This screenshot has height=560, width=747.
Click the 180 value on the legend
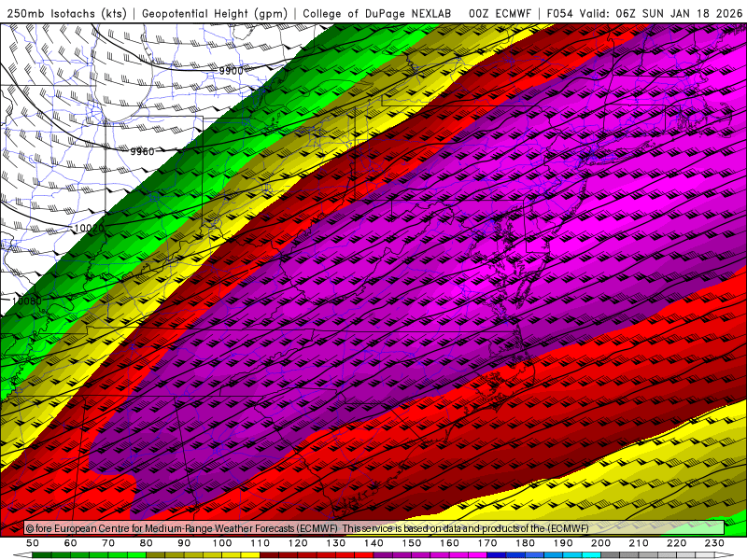(x=525, y=543)
